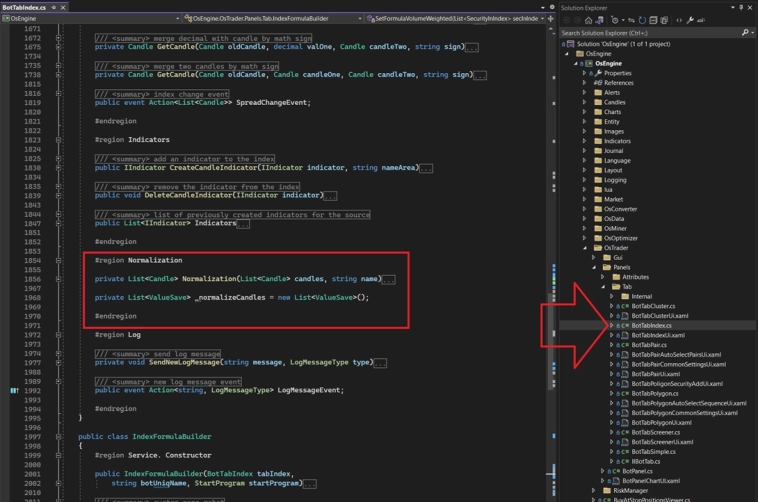Open Properties via the wrench icon
Screen dimensions: 758x502
click(690, 19)
